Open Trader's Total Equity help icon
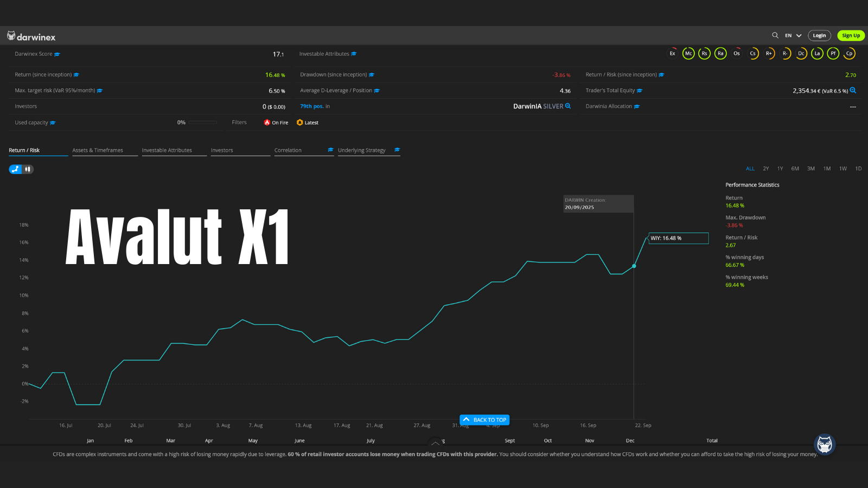Image resolution: width=868 pixels, height=488 pixels. (x=640, y=91)
